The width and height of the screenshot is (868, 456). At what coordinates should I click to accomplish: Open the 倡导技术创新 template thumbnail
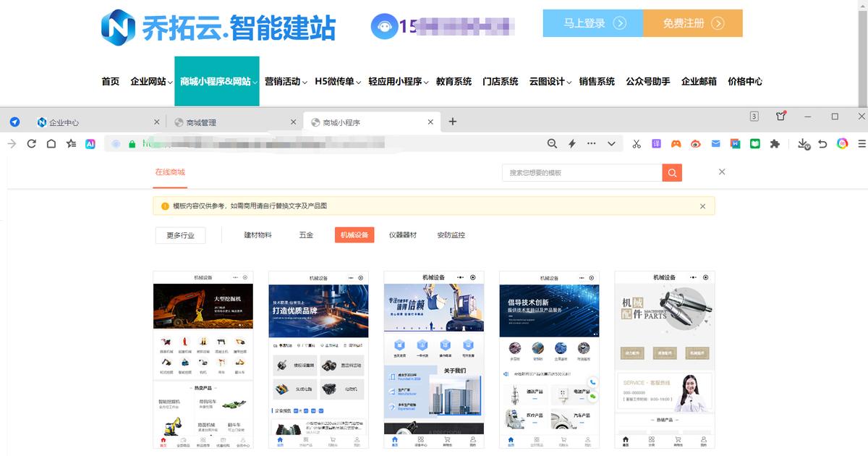pos(549,360)
